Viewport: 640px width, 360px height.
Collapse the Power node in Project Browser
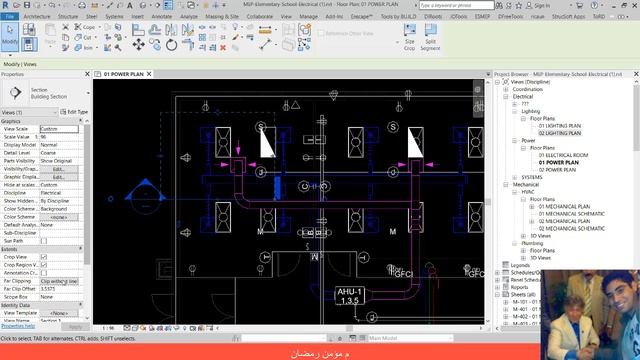pyautogui.click(x=514, y=140)
